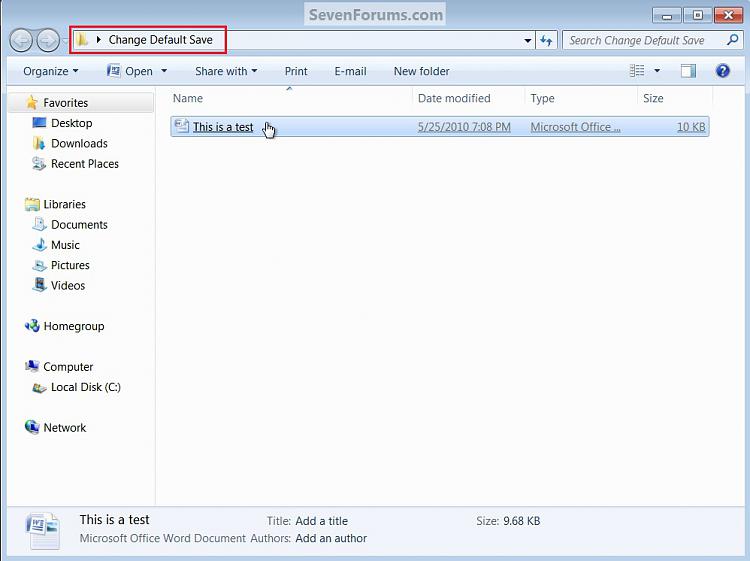Screen dimensions: 750x561
Task: Click the Documents library icon
Action: coord(39,224)
